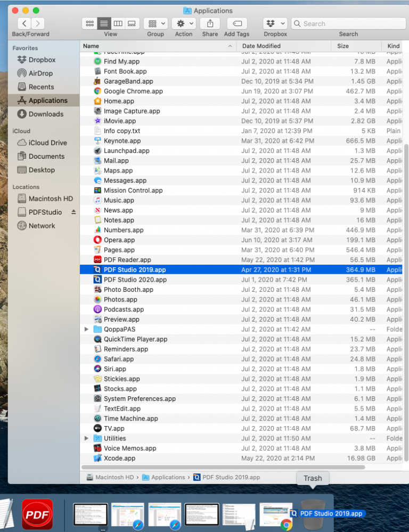
Task: Select the System Preferences.app row
Action: pos(241,399)
